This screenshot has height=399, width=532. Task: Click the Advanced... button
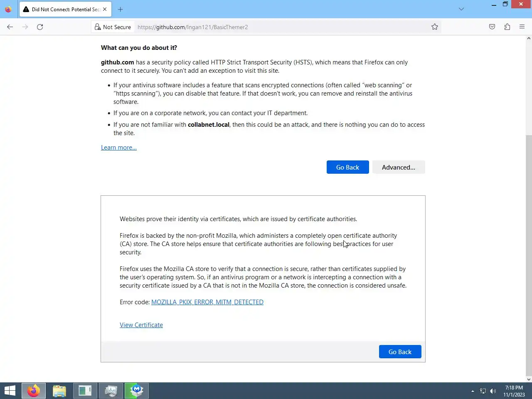click(399, 167)
